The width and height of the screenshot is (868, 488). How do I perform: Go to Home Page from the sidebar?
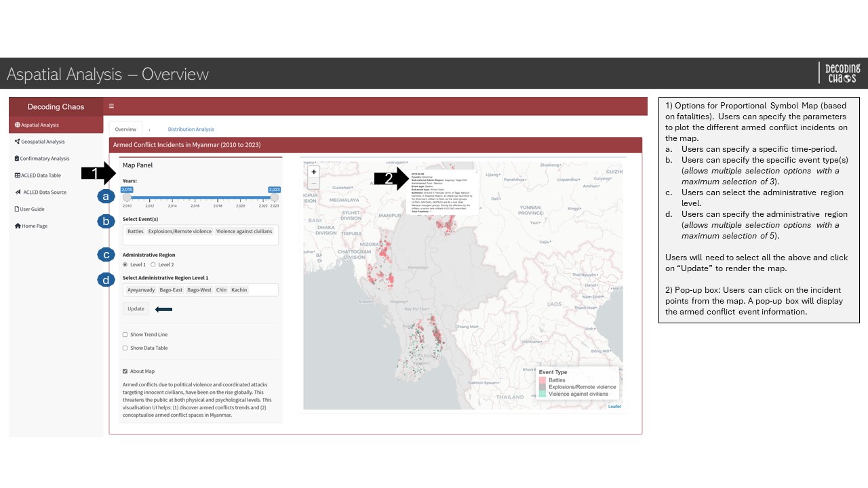(34, 226)
